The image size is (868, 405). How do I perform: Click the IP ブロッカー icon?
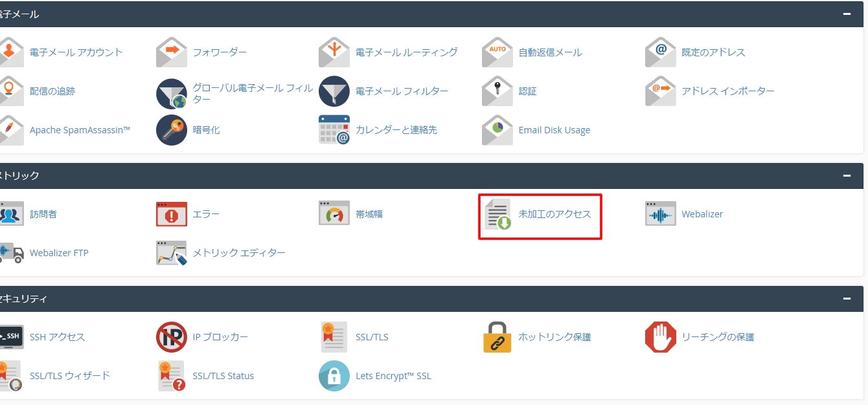pyautogui.click(x=172, y=337)
